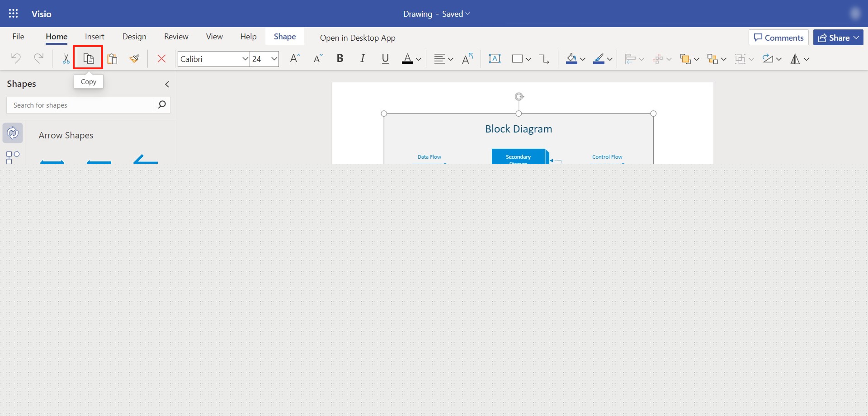Click the Comments button
The image size is (868, 416).
click(x=778, y=37)
